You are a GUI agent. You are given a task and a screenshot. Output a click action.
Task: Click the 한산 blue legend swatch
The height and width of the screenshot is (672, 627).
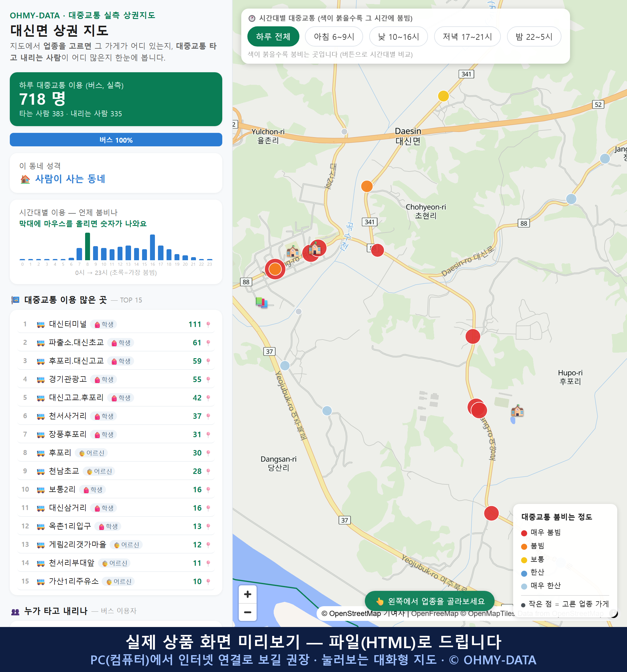(524, 573)
